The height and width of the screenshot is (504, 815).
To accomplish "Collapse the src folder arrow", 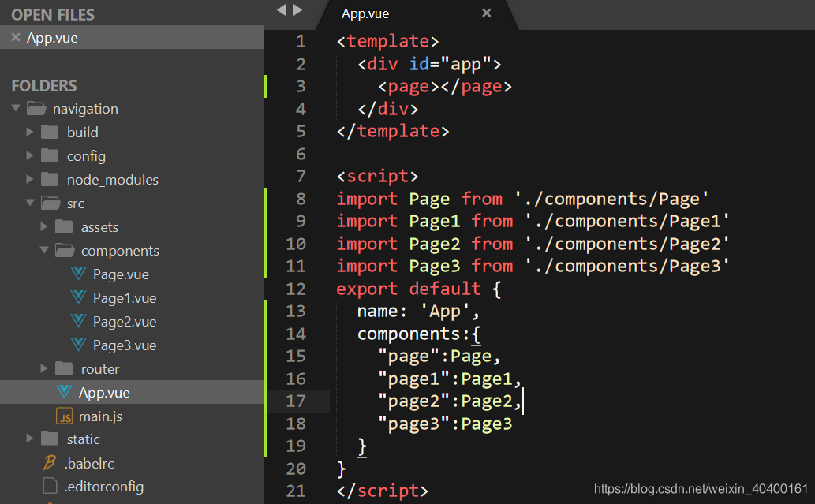I will click(x=30, y=203).
